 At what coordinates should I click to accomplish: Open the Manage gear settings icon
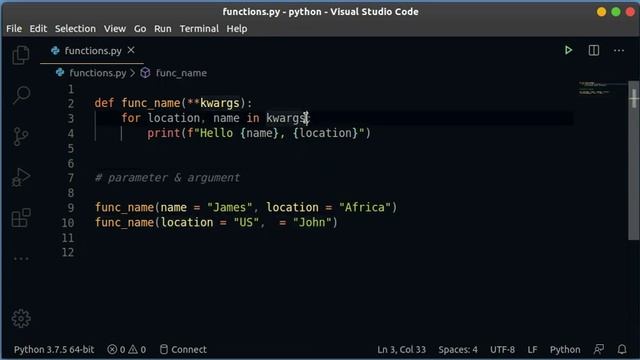[x=21, y=318]
